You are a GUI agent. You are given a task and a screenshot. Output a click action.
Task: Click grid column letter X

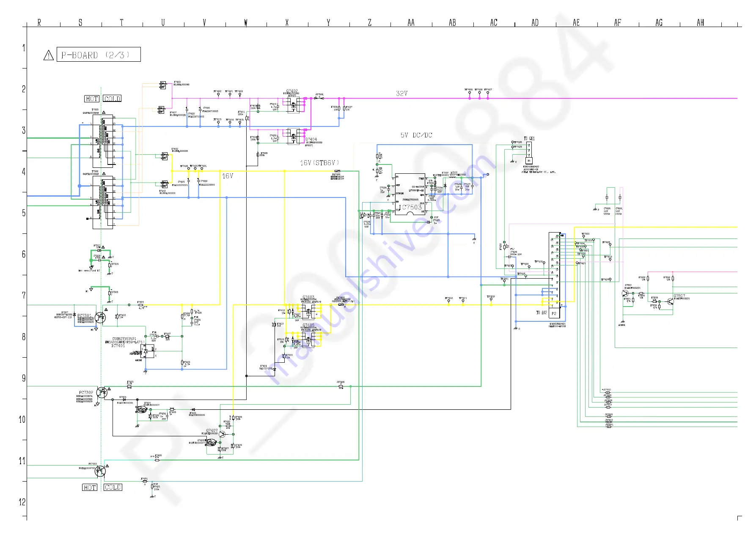pyautogui.click(x=287, y=22)
